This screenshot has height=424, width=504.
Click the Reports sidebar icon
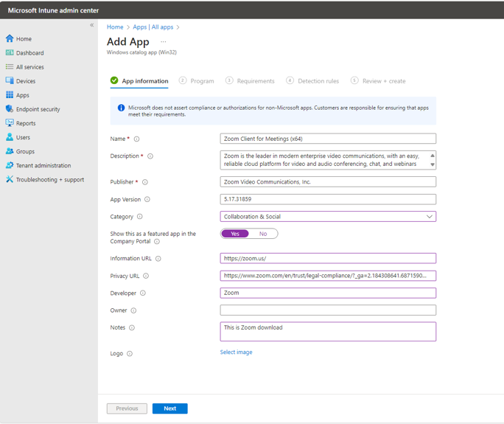10,123
